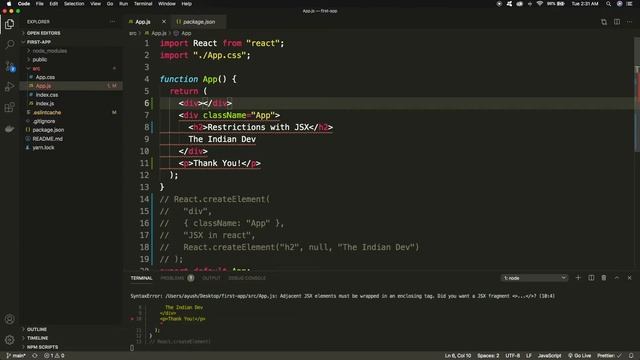Open the Selection menu
Screen dimensions: 640x360
coord(74,4)
